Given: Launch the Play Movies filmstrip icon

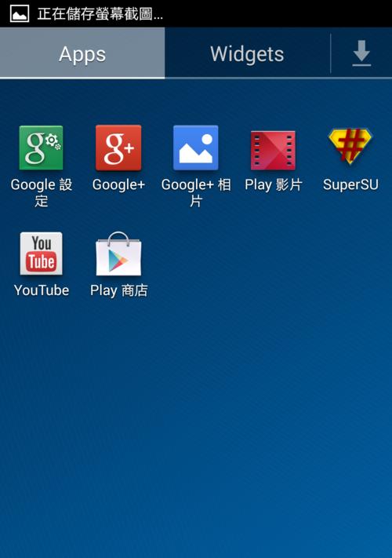Looking at the screenshot, I should pyautogui.click(x=273, y=150).
